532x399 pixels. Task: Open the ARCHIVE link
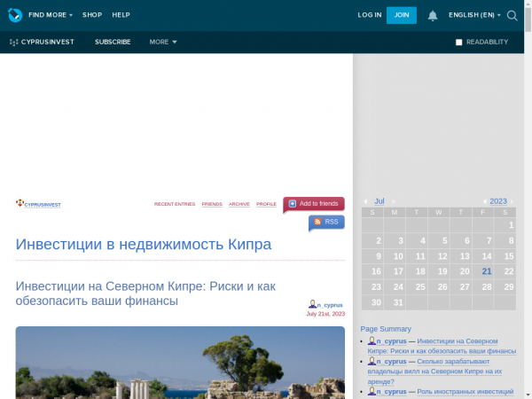tap(239, 204)
